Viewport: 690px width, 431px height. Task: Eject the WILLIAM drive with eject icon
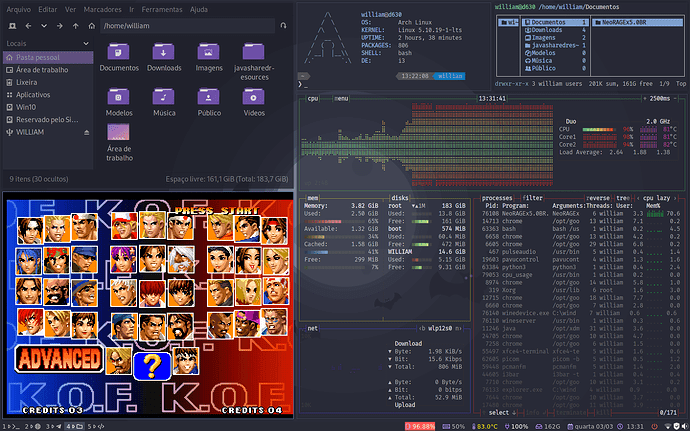click(x=87, y=133)
